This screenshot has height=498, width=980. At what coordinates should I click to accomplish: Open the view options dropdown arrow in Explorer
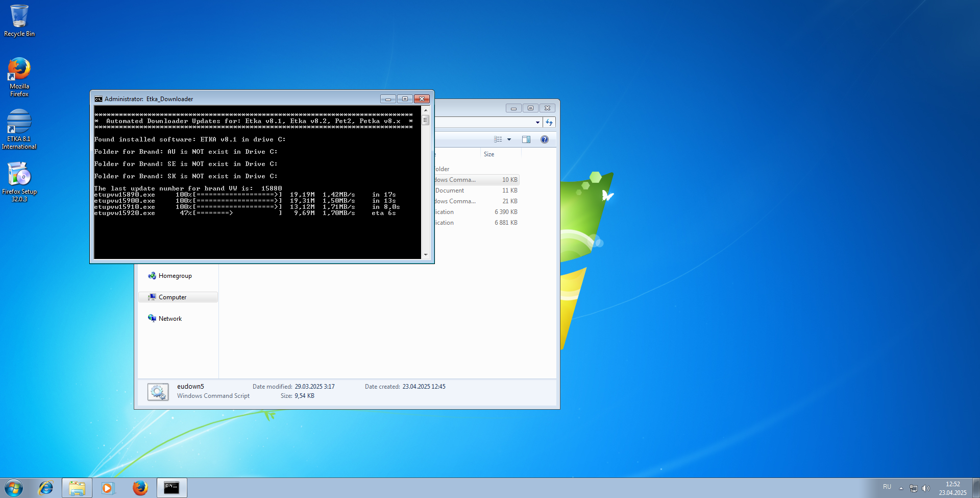tap(509, 139)
